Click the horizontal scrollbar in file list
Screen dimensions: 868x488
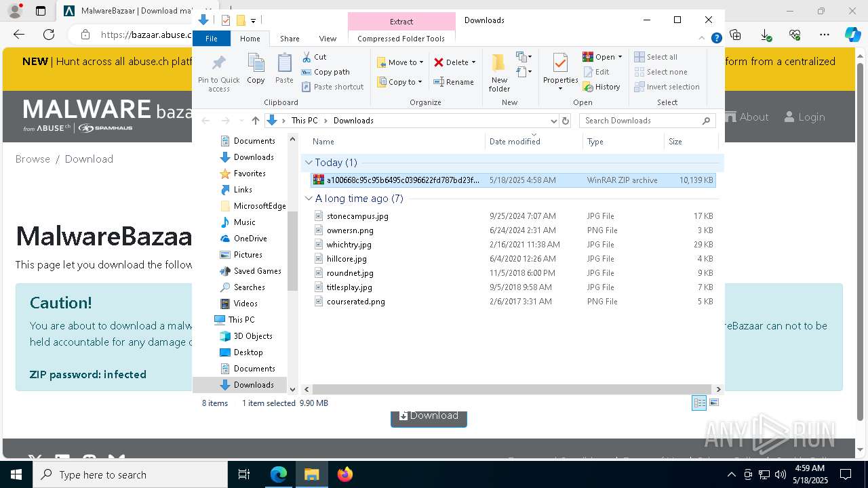(x=512, y=389)
